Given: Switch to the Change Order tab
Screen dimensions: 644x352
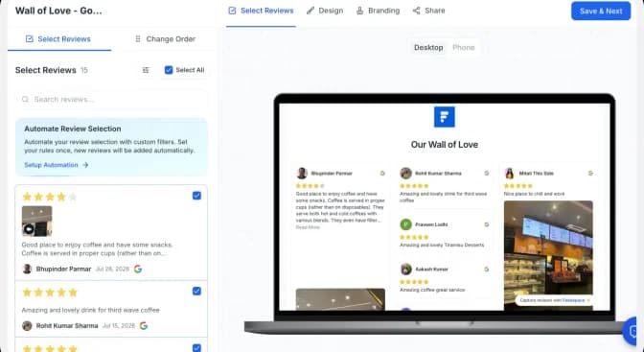Looking at the screenshot, I should pos(165,39).
